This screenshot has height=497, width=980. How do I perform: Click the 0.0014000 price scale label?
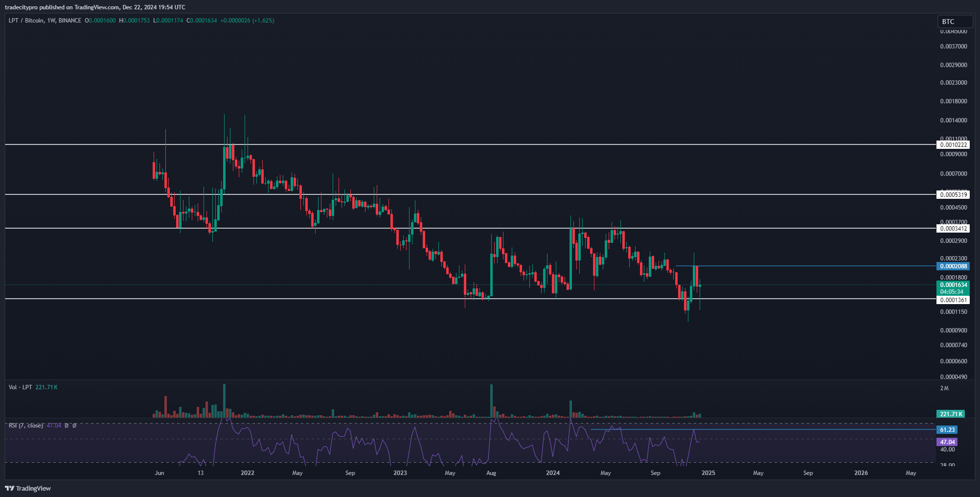pos(954,120)
